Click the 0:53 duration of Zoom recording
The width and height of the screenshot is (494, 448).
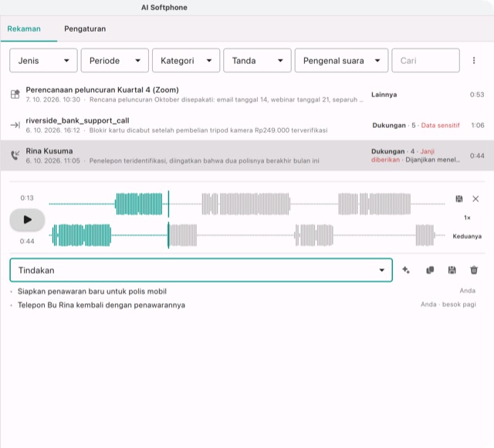pos(477,95)
